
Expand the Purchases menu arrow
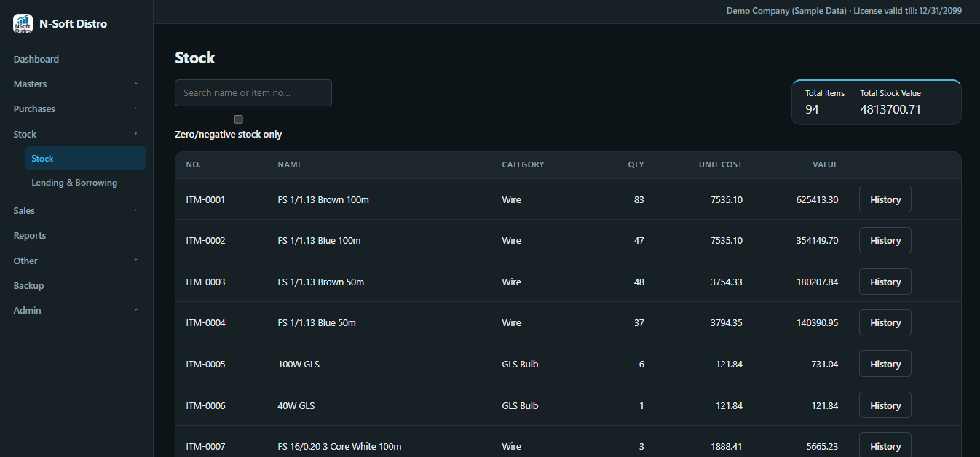click(x=135, y=109)
